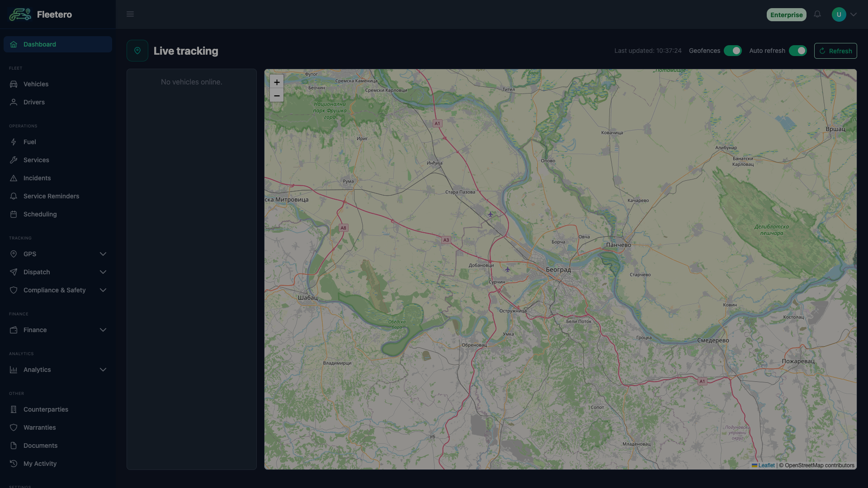Toggle the Auto refresh switch
868x488 pixels.
coord(798,51)
